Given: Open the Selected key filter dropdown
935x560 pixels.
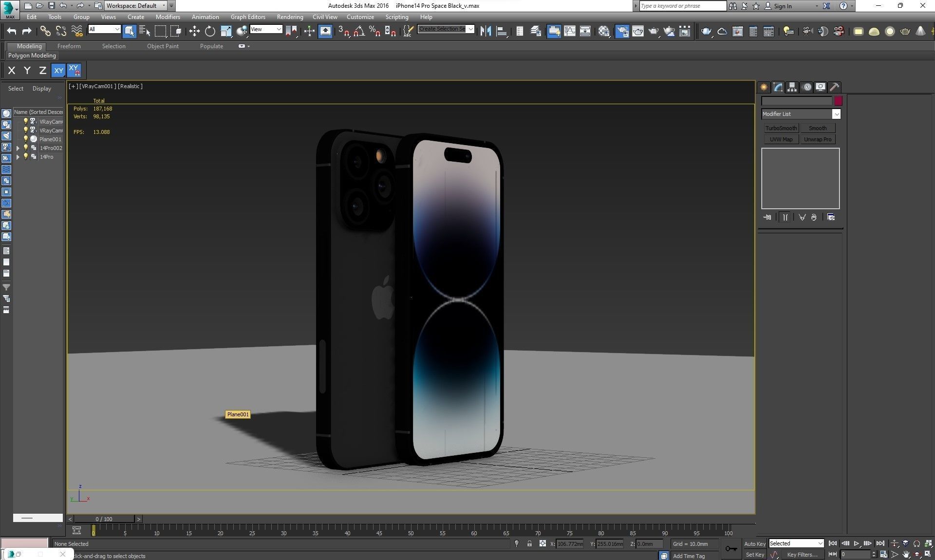Looking at the screenshot, I should coord(796,543).
